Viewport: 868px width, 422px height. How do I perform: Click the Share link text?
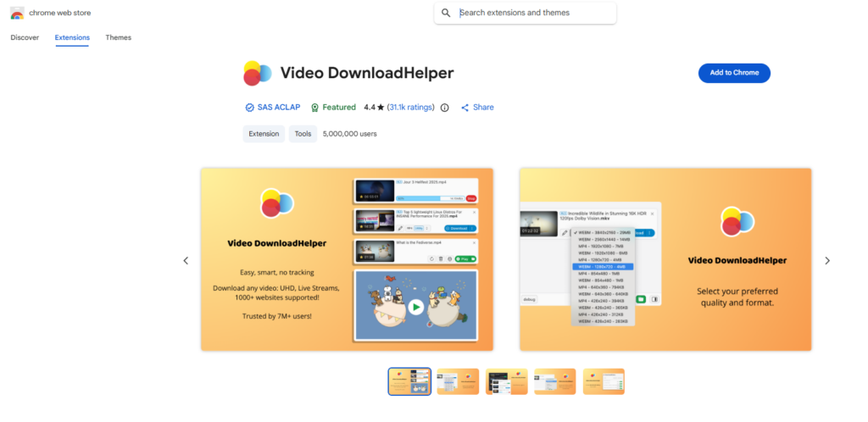coord(483,108)
